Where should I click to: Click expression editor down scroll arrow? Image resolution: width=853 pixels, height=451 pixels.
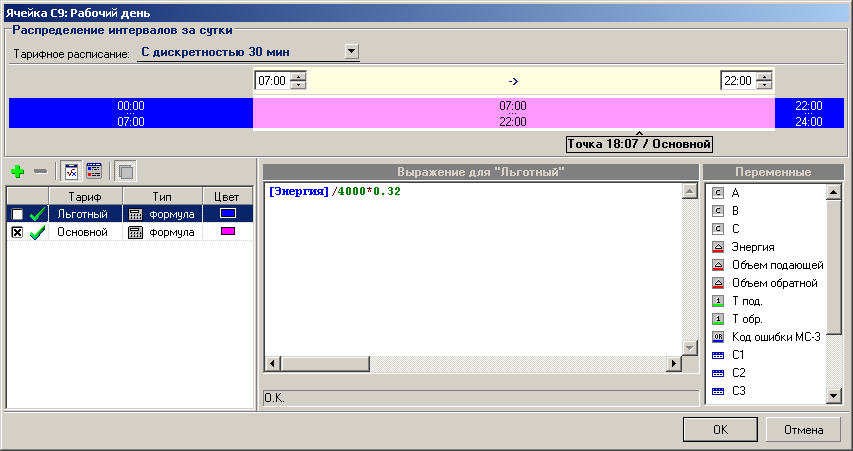tap(689, 348)
